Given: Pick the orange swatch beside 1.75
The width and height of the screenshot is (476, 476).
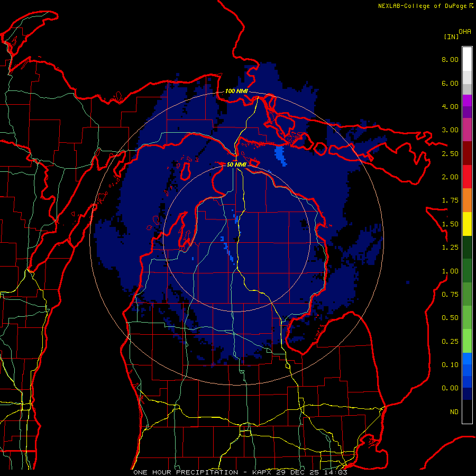Looking at the screenshot, I should click(x=467, y=200).
